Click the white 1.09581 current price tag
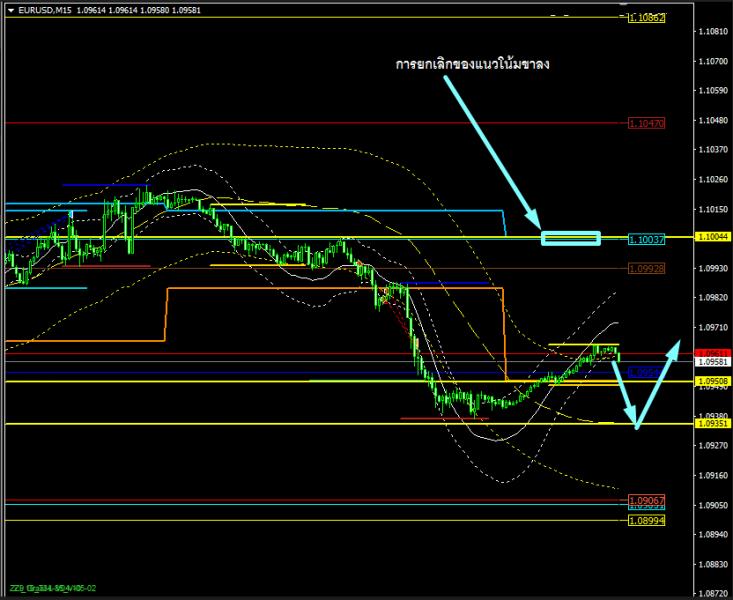 [713, 361]
